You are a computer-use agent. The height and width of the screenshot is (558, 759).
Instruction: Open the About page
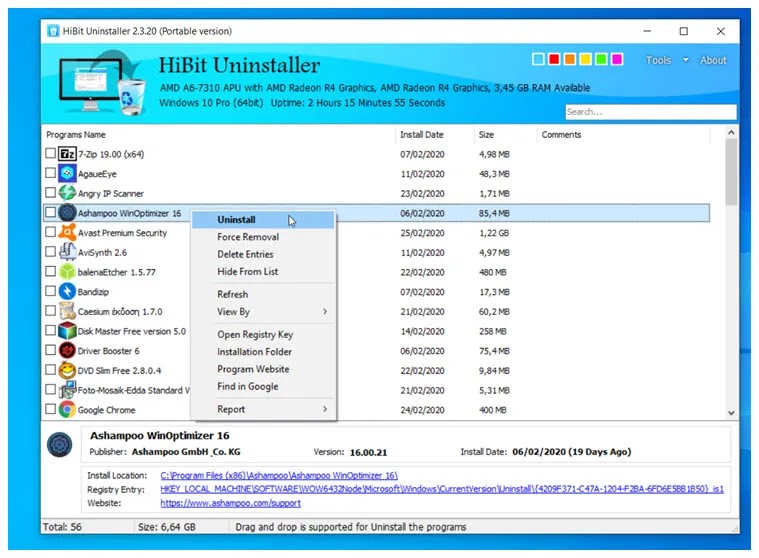coord(713,60)
